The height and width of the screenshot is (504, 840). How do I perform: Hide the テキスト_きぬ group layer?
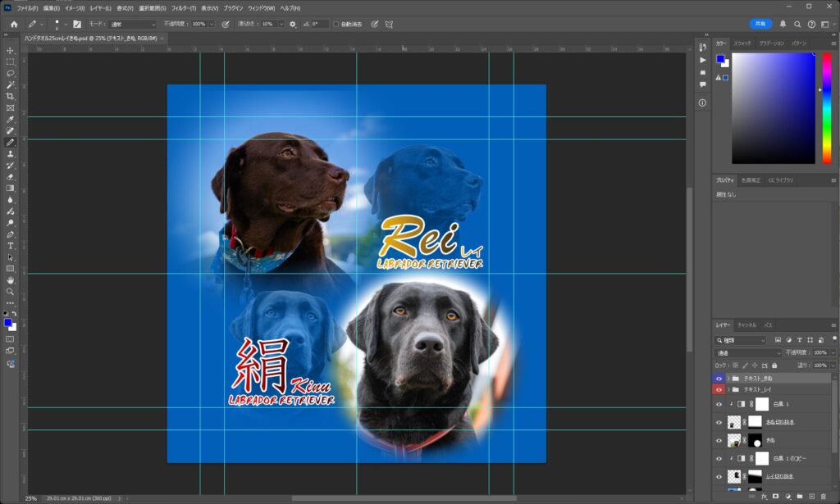click(x=719, y=379)
